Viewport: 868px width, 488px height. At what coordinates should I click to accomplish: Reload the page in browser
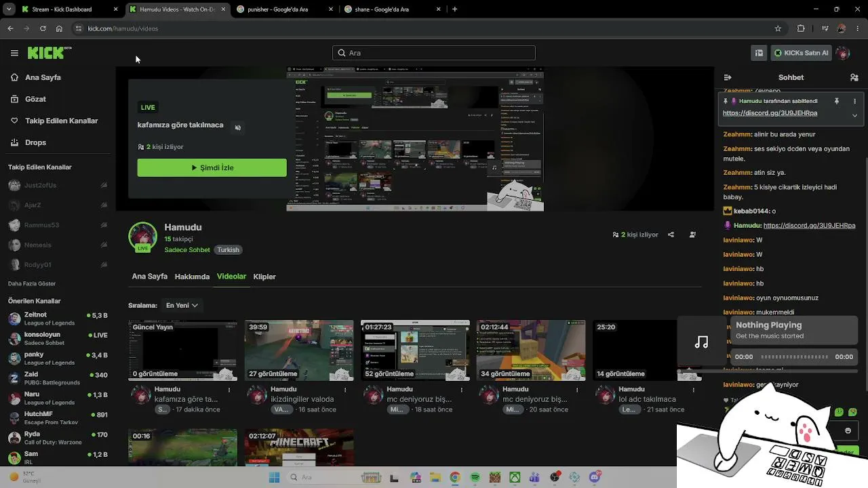click(43, 28)
